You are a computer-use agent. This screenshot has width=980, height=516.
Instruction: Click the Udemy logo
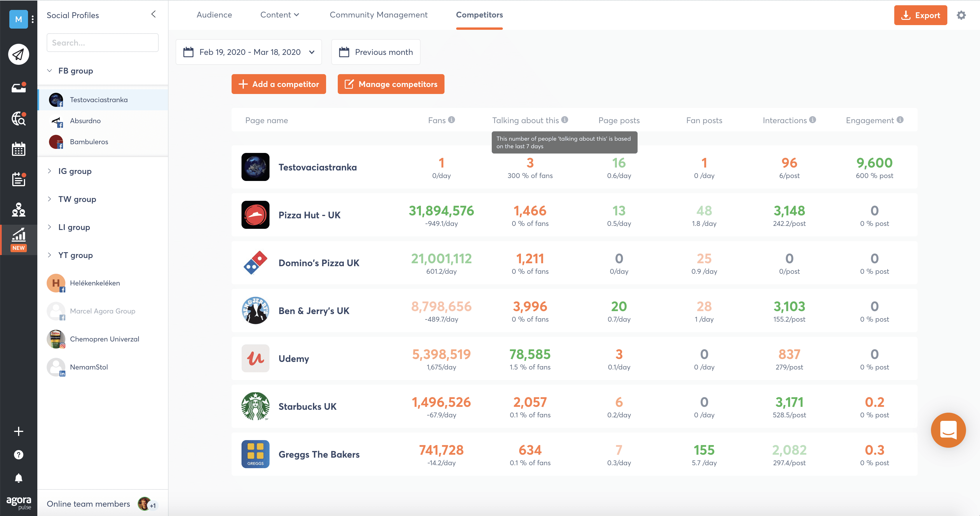tap(255, 358)
